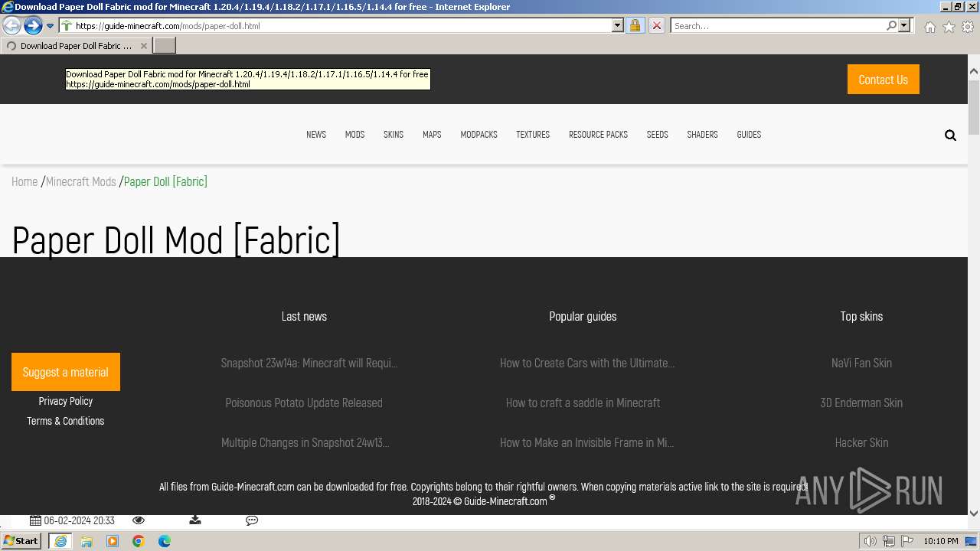
Task: Open the Terms & Conditions link
Action: pyautogui.click(x=66, y=421)
